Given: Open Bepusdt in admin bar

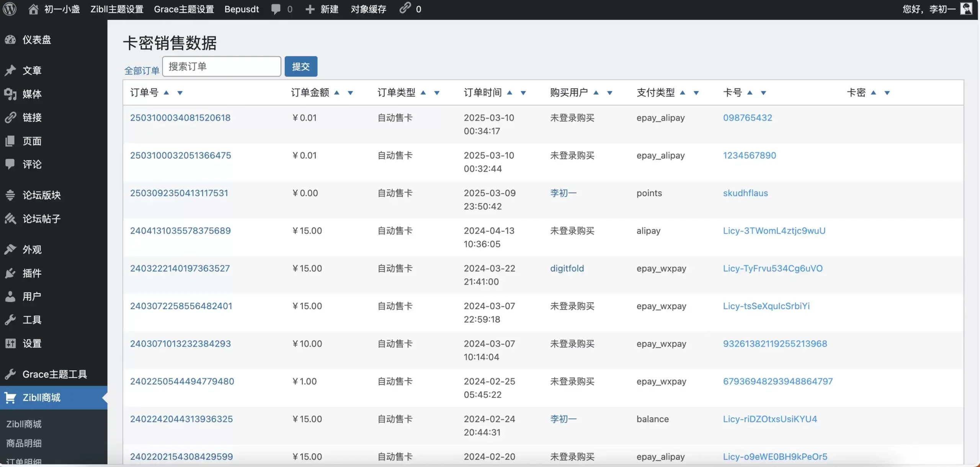Looking at the screenshot, I should click(242, 9).
